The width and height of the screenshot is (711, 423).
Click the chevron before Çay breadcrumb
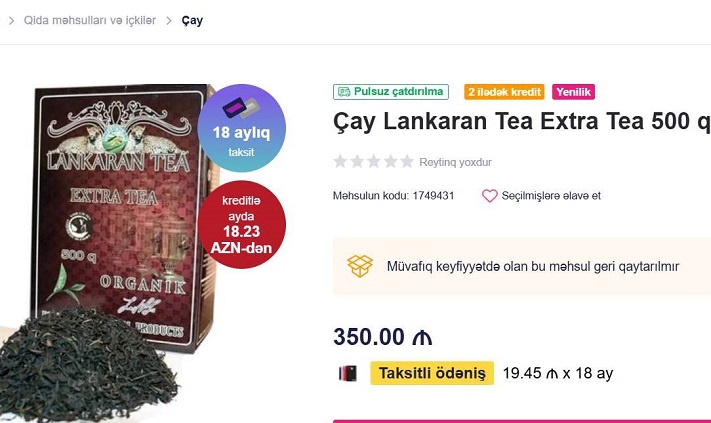point(169,20)
